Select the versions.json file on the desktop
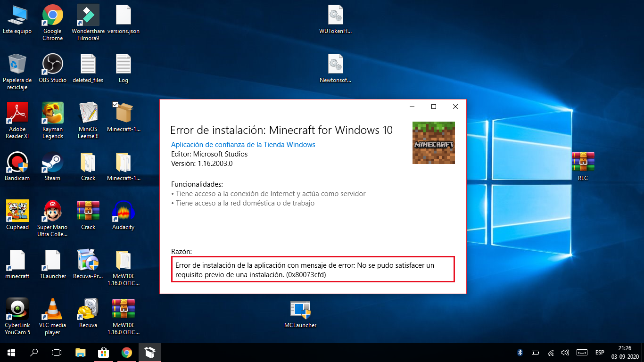644x362 pixels. click(x=124, y=20)
